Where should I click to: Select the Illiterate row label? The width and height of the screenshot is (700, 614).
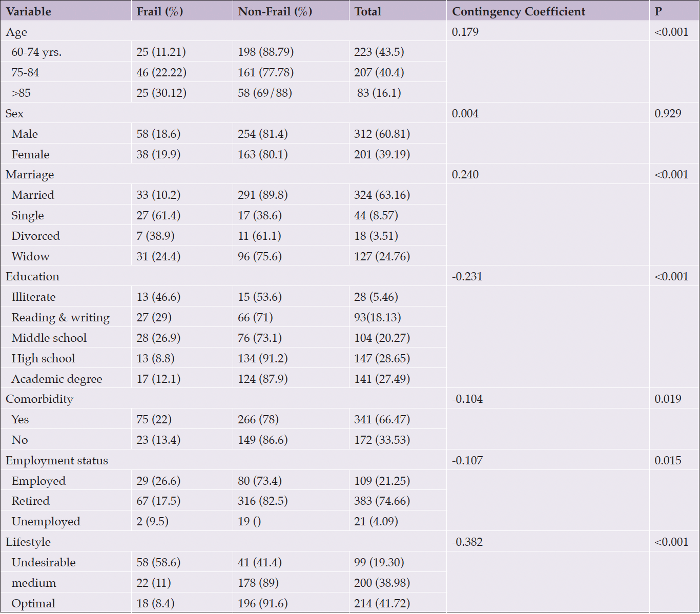click(x=34, y=297)
